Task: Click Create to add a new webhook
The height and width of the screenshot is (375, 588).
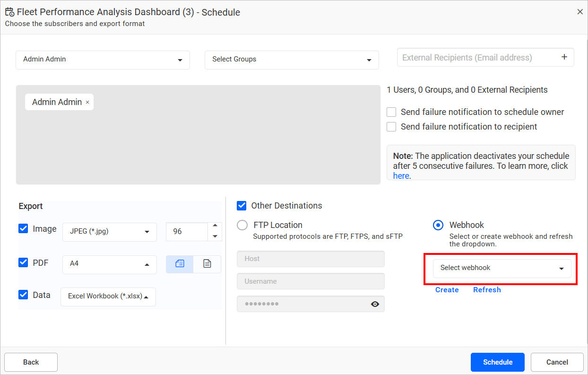Action: [447, 289]
